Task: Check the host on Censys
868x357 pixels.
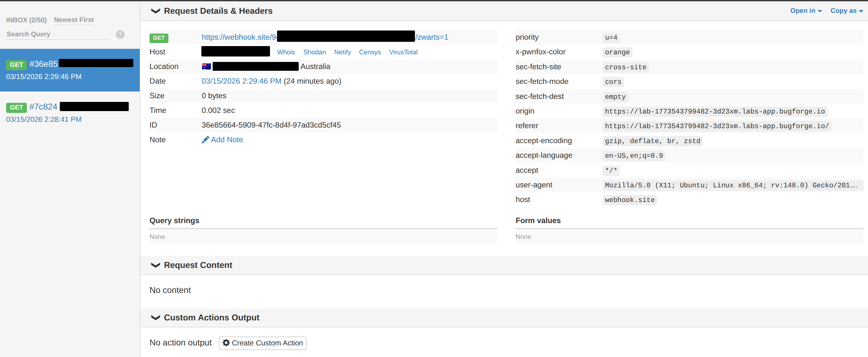Action: [370, 52]
